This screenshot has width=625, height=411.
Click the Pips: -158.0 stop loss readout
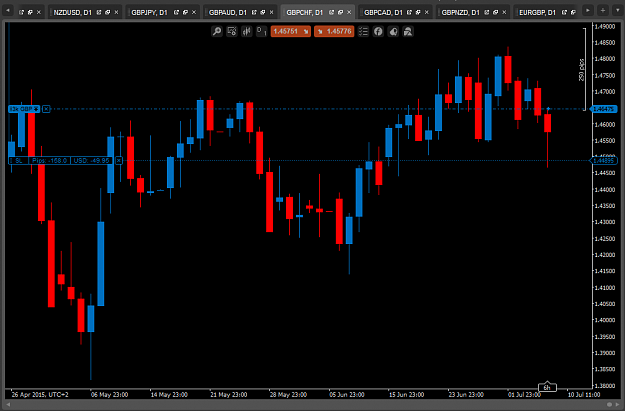point(49,161)
